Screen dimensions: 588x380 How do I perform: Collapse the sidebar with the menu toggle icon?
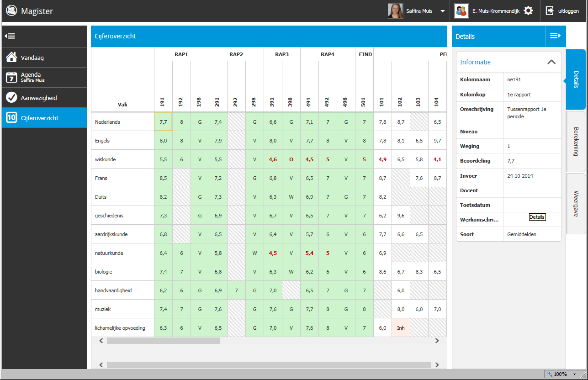point(10,36)
